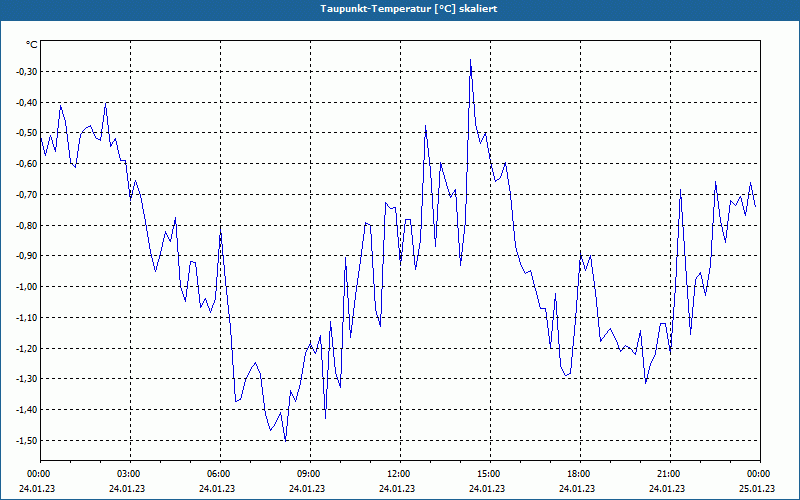Pick the 18:00 time label

point(579,474)
